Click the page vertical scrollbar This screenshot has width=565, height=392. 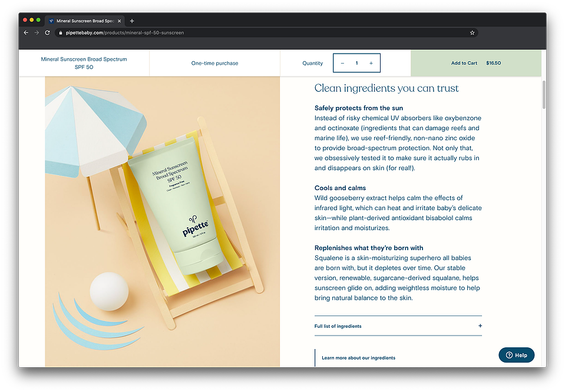pyautogui.click(x=544, y=95)
